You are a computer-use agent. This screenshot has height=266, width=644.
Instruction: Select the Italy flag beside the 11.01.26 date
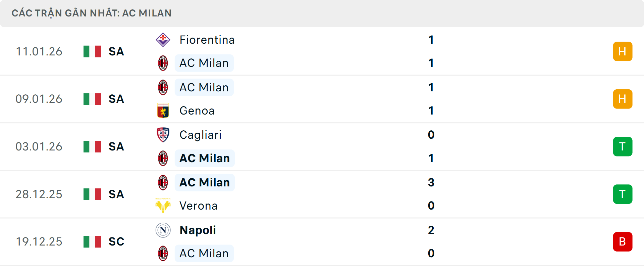(x=92, y=51)
